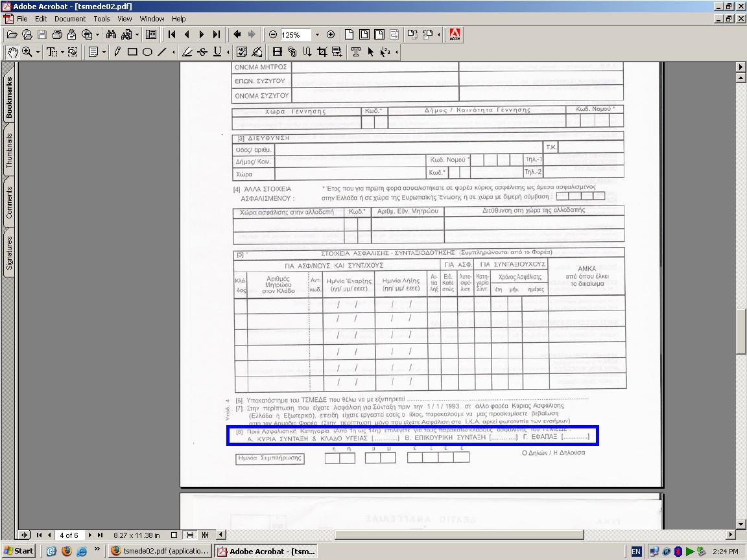This screenshot has height=560, width=747.
Task: Select the Hand tool
Action: click(12, 52)
